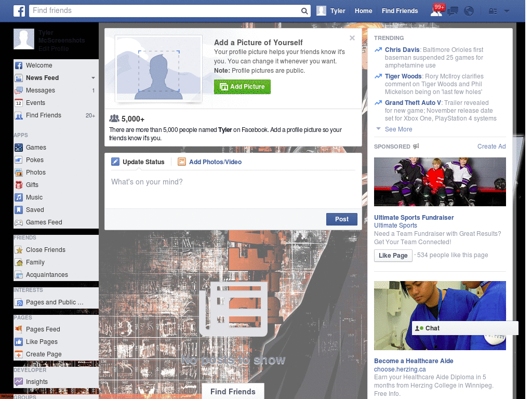Click the Acquaintances icon
The height and width of the screenshot is (399, 532).
(x=19, y=275)
